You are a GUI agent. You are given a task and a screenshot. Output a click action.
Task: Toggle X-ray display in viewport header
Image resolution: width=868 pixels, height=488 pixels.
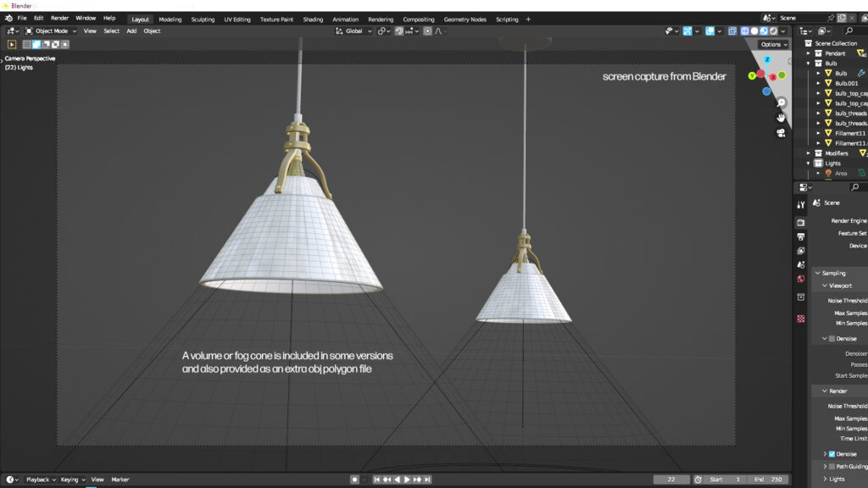click(x=732, y=31)
